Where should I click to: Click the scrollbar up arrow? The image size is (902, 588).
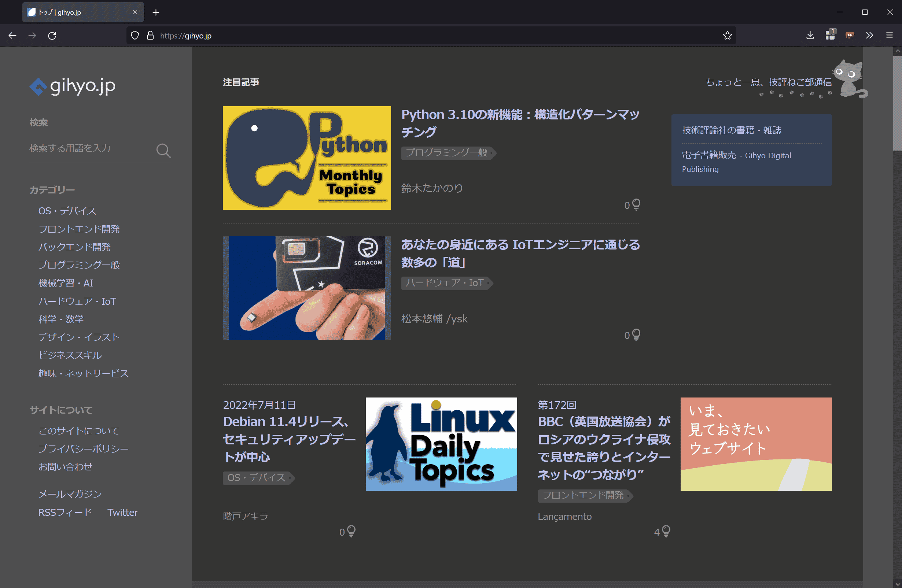pos(897,51)
